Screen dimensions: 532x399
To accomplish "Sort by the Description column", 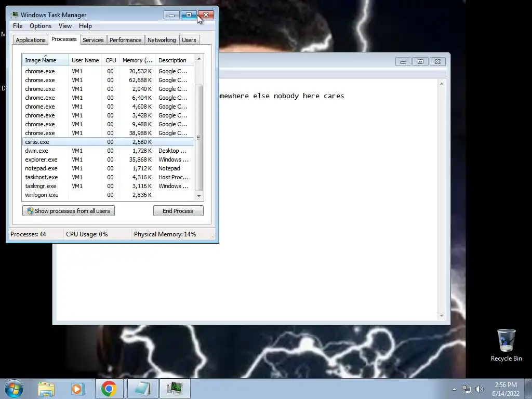I will 175,60.
